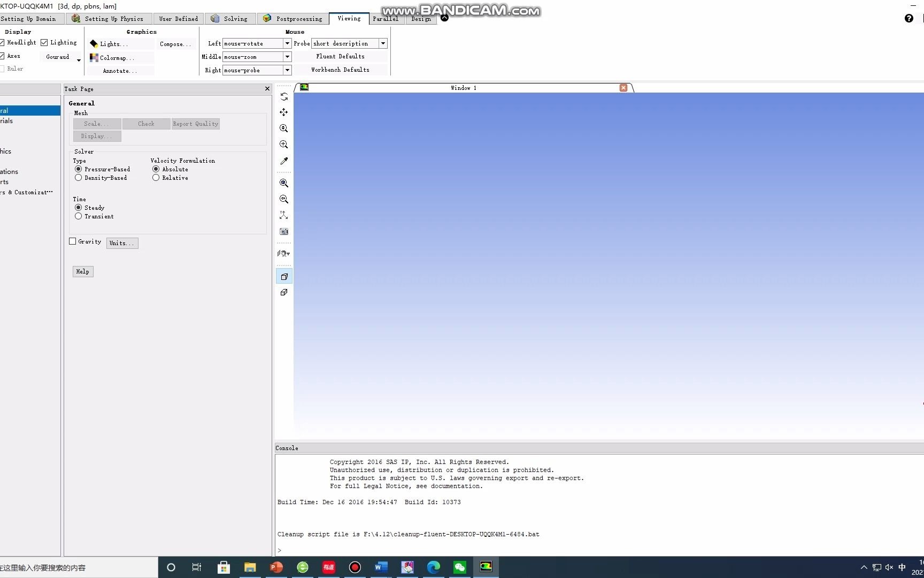Close the Window 1 graphics tab

(623, 88)
